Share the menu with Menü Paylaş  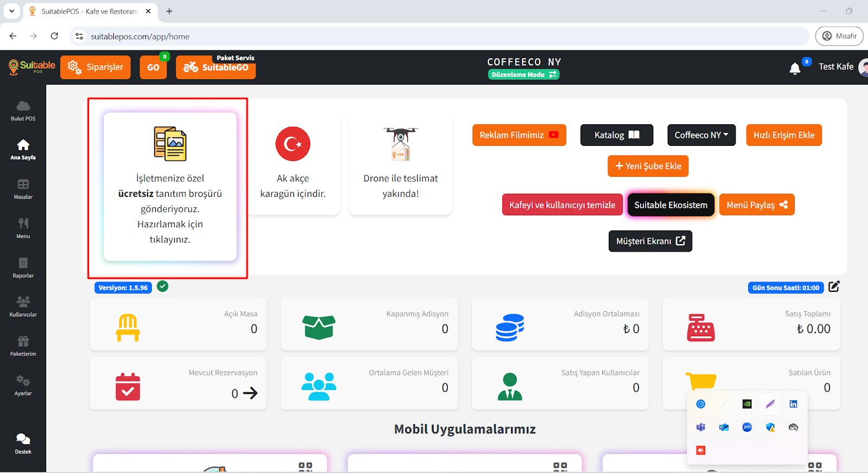[757, 205]
